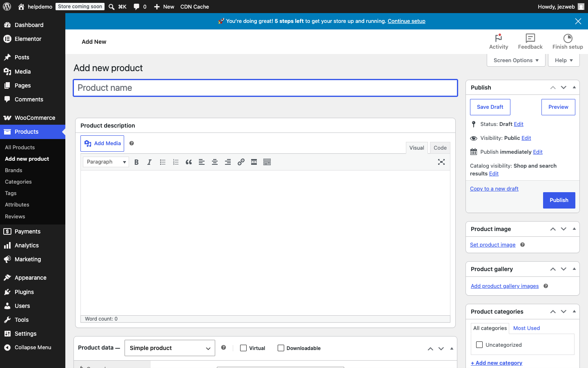
Task: Click help icon beside Set product image
Action: tap(523, 245)
